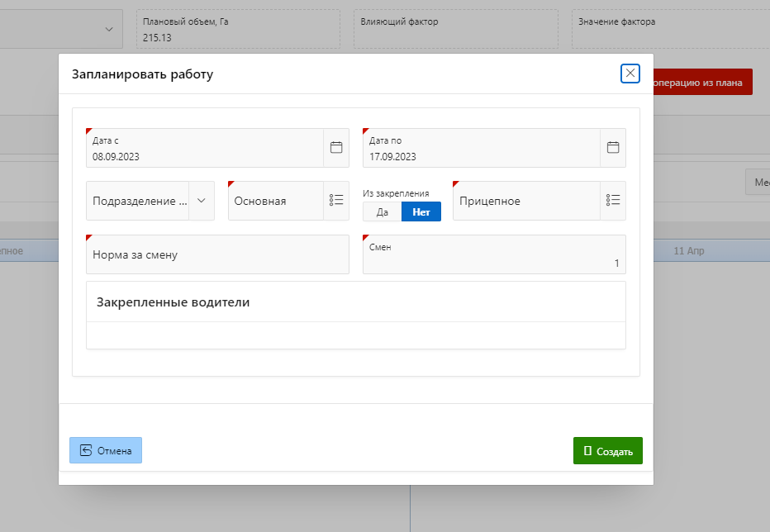Click the Прицепное equipment field
Viewport: 770px width, 532px height.
(x=525, y=201)
